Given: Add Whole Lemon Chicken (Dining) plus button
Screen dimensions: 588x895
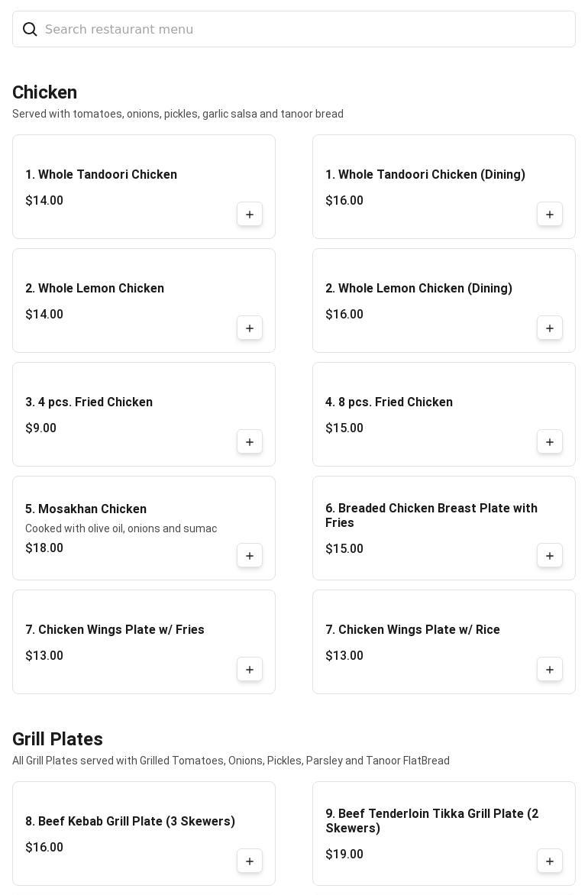Looking at the screenshot, I should [549, 328].
